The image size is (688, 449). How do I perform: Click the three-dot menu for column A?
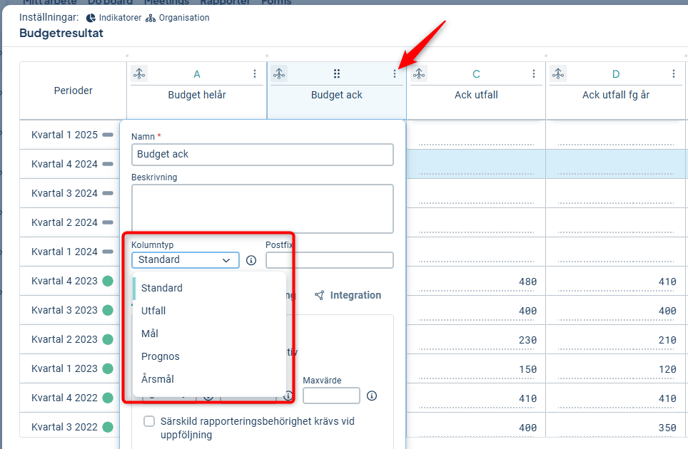tap(255, 74)
